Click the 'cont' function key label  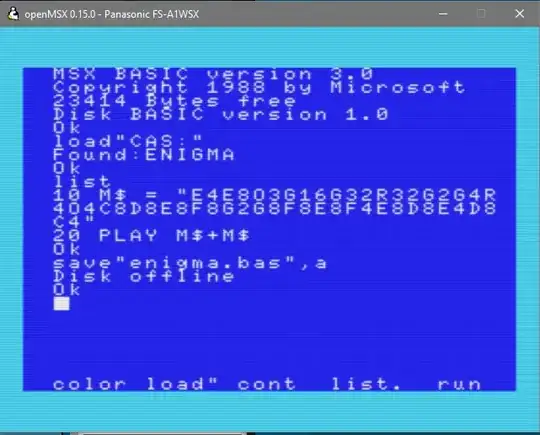coord(266,384)
